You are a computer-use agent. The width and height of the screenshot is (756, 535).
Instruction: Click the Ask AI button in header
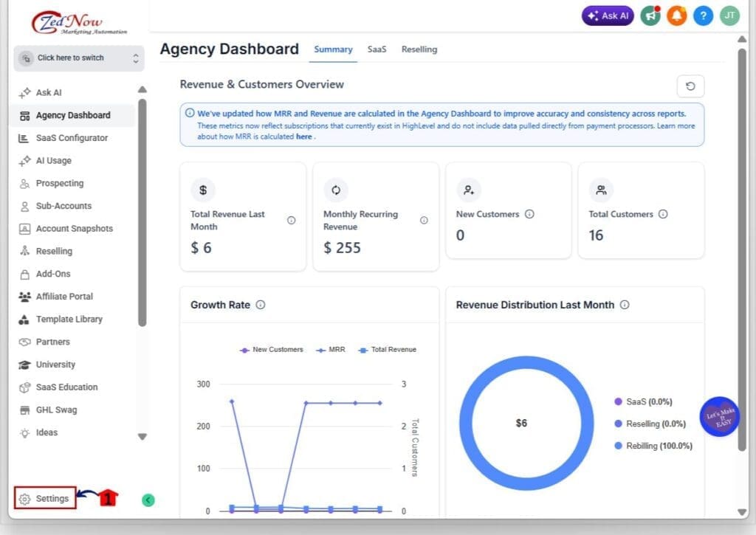pyautogui.click(x=607, y=15)
